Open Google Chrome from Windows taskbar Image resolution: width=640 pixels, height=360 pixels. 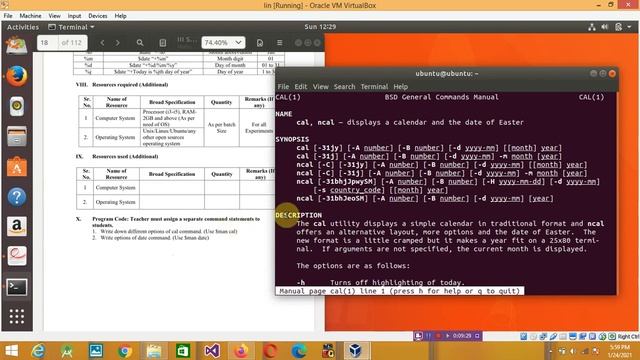125,351
